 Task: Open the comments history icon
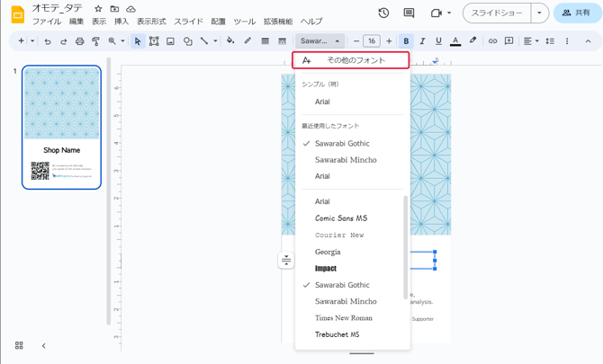(409, 13)
